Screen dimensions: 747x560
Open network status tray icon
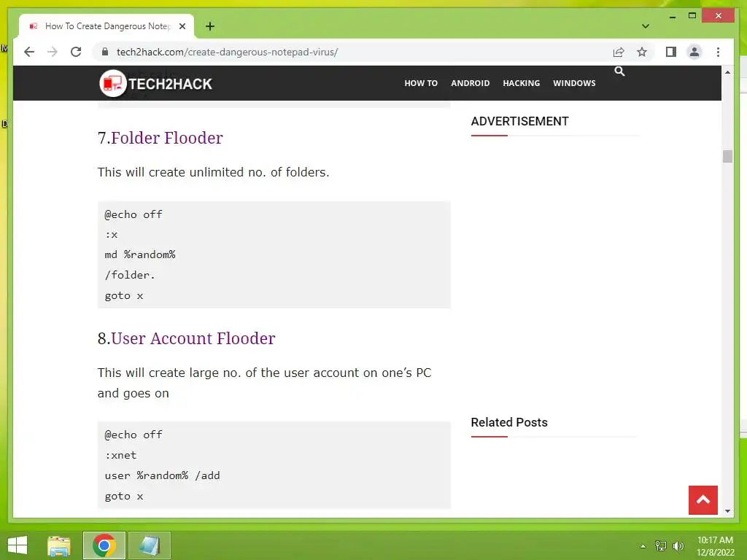point(660,546)
